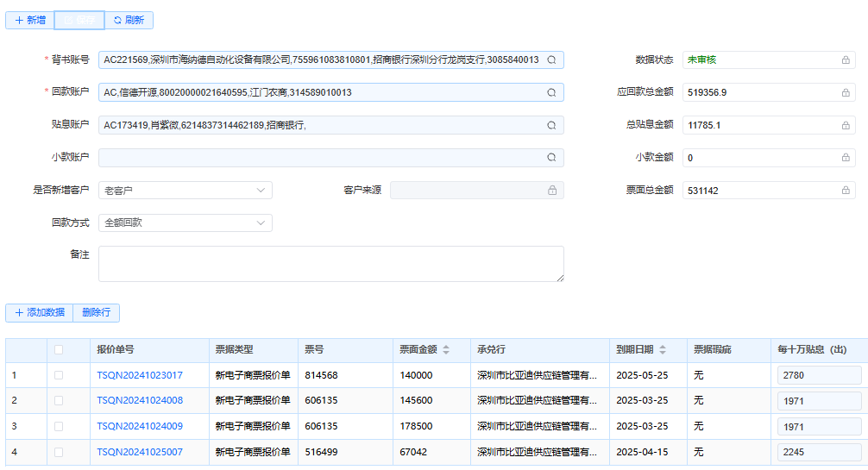
Task: Click the 新增 button
Action: tap(30, 20)
